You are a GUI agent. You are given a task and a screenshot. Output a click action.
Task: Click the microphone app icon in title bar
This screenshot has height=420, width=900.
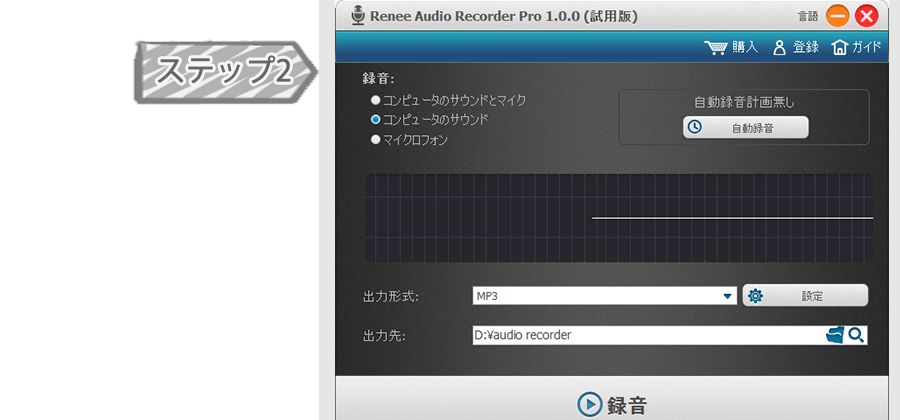pos(358,16)
